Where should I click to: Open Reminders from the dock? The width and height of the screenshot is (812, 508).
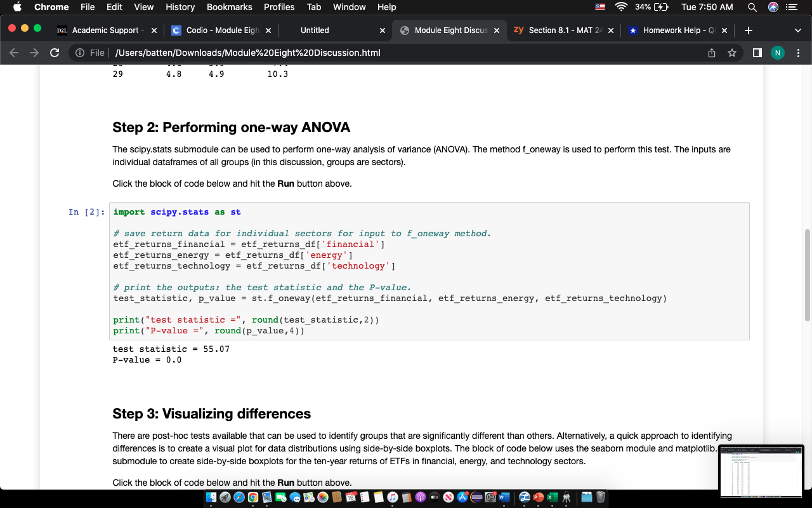click(364, 497)
